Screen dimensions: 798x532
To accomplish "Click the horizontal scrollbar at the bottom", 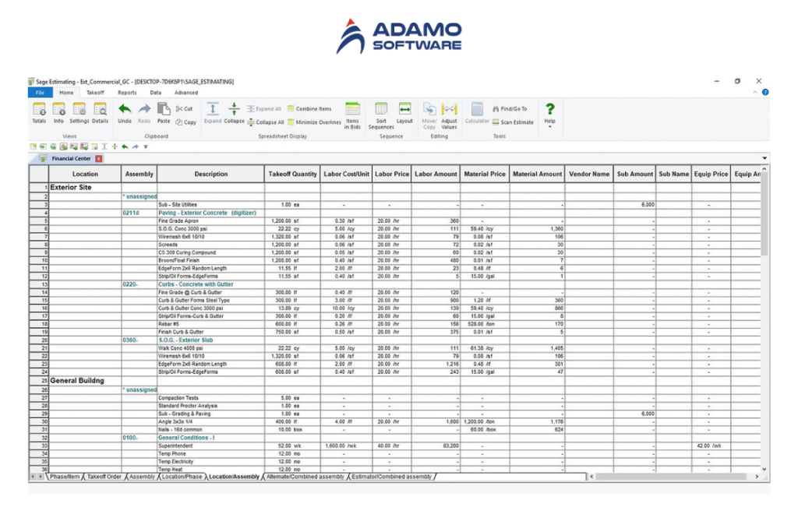I will pos(670,476).
